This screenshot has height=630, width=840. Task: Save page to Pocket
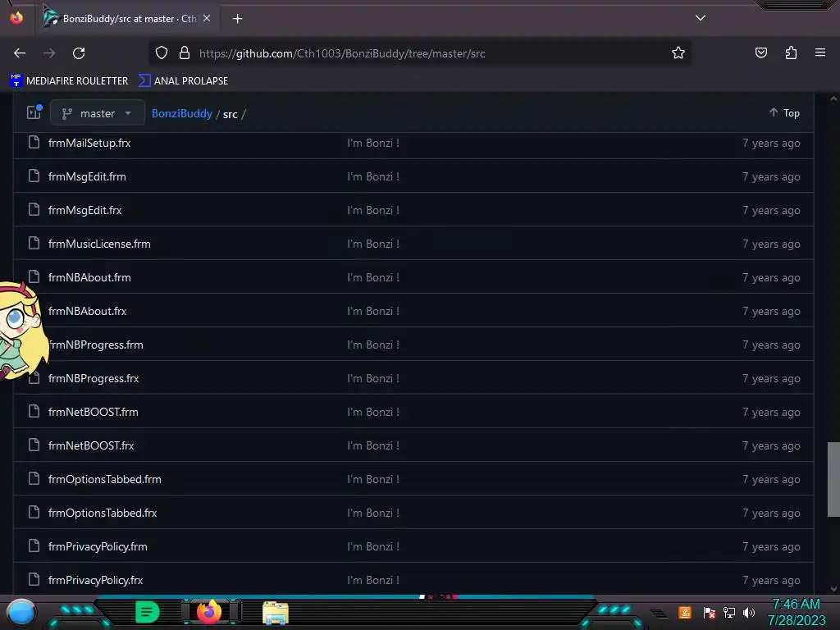pyautogui.click(x=760, y=53)
